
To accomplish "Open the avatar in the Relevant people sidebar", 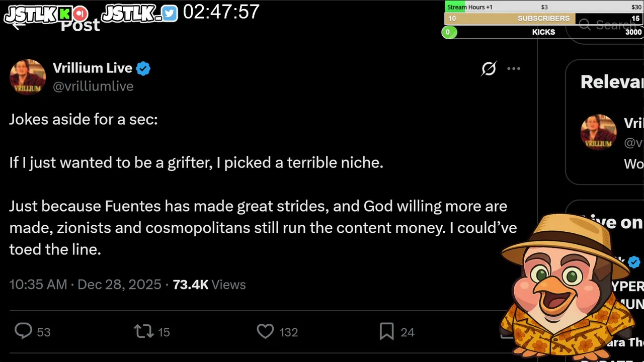I will pos(598,132).
